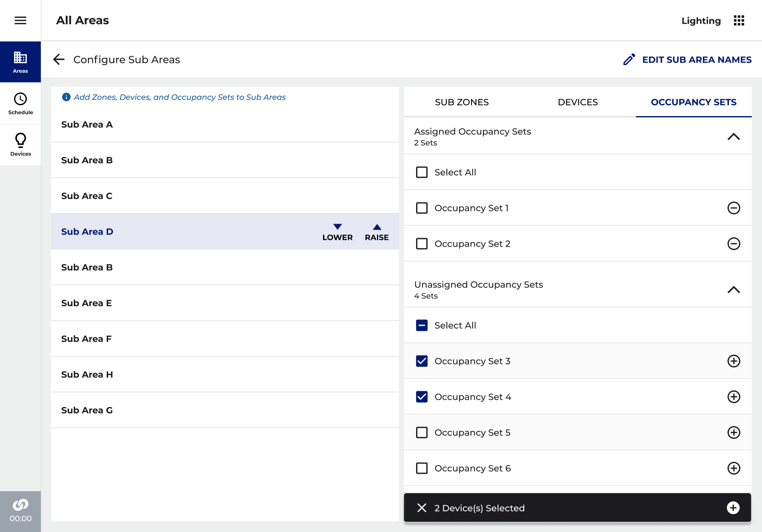Screen dimensions: 762x532
Task: Select Sub Area G row
Action: (225, 410)
